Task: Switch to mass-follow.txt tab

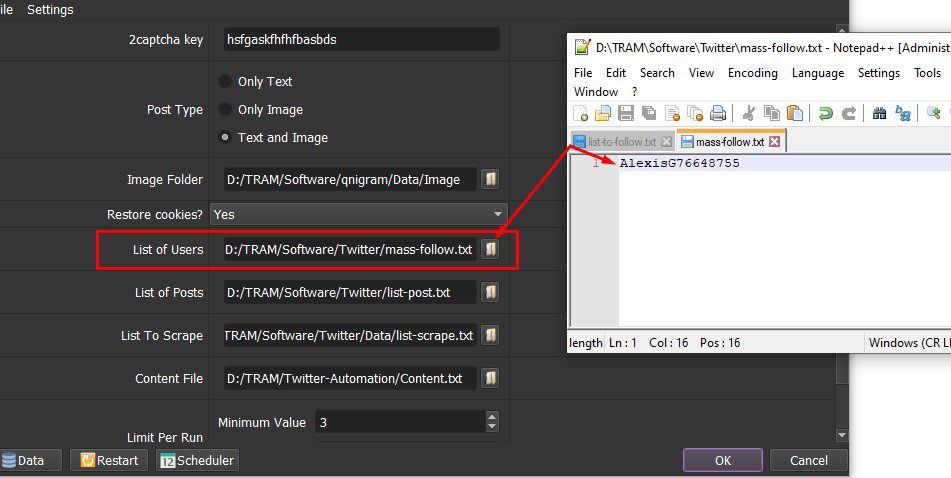Action: coord(730,142)
